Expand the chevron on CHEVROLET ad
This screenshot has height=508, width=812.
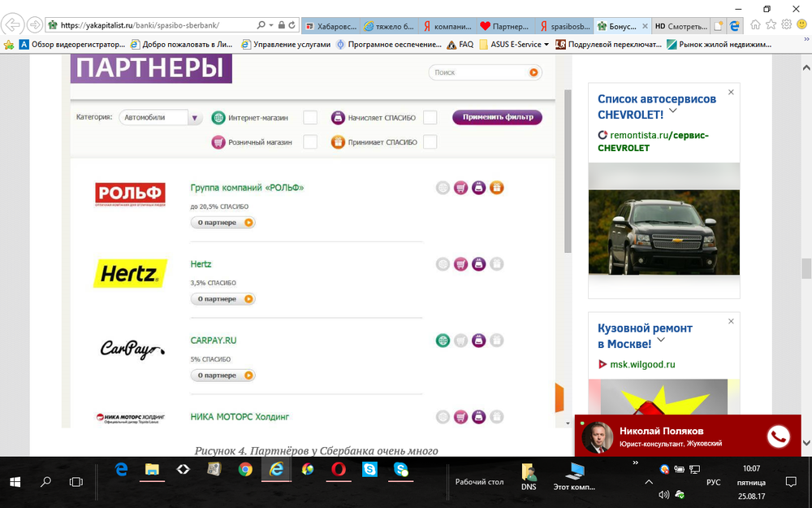coord(672,111)
